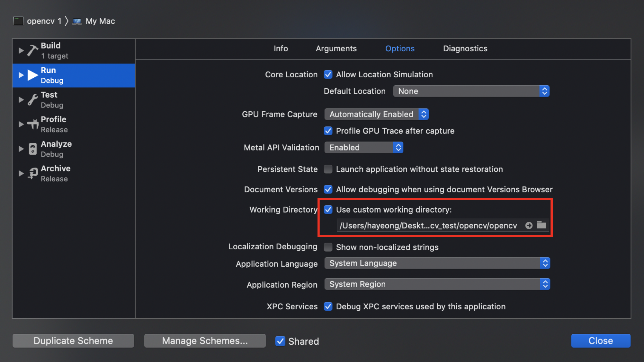Select My Mac destination in breadcrumb
Viewport: 644px width, 362px height.
(x=100, y=21)
